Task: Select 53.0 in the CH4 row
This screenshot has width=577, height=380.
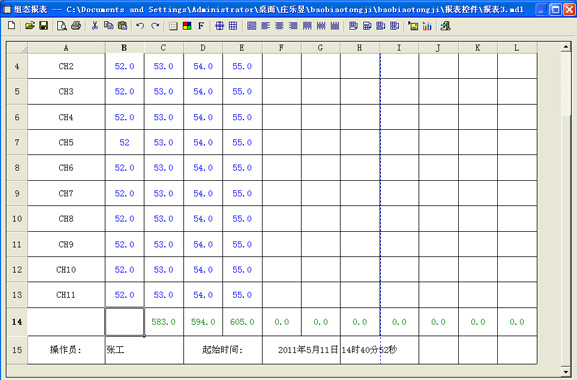Action: (x=164, y=117)
